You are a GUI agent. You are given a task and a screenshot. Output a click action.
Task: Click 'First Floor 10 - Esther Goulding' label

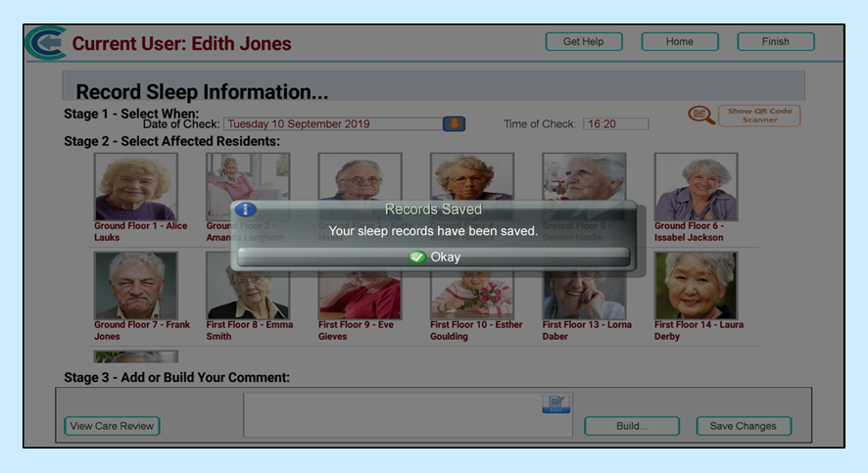(476, 330)
